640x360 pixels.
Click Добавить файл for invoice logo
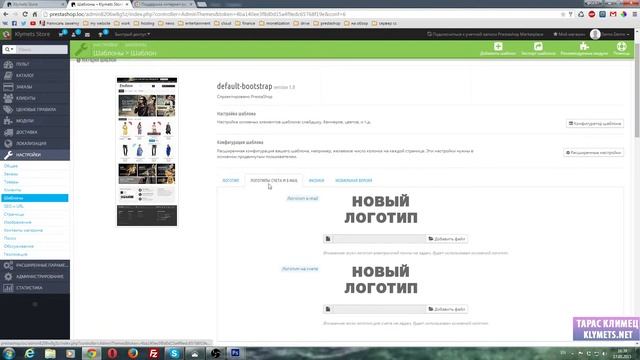(446, 309)
